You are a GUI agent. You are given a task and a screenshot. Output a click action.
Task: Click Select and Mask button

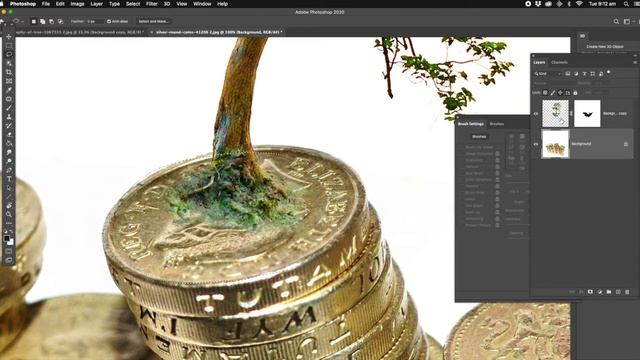[x=153, y=21]
